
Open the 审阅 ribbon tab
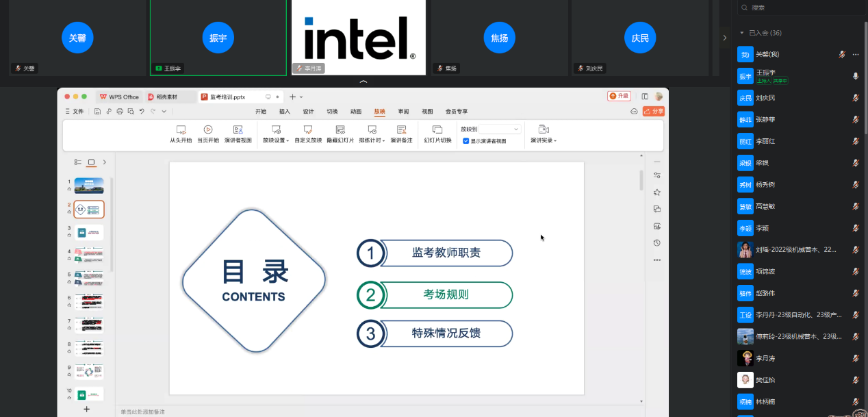coord(403,111)
